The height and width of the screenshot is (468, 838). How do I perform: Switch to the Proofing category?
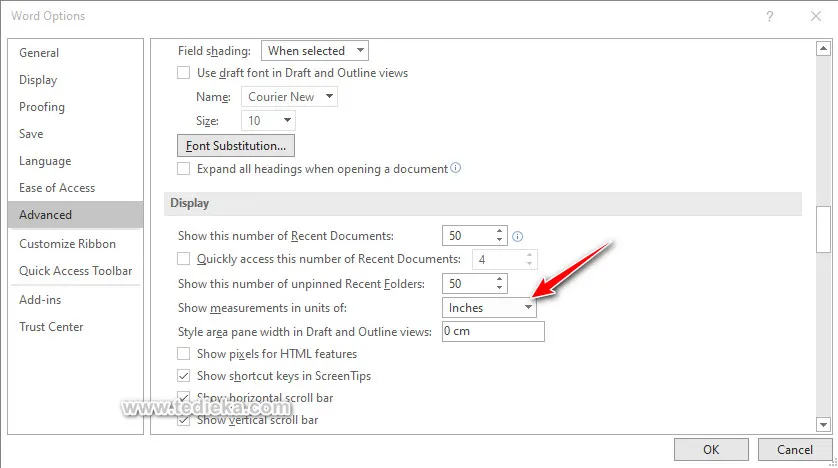click(42, 107)
